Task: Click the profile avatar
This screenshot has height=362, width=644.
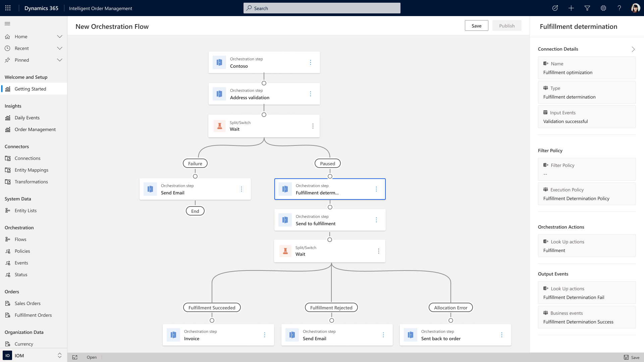Action: point(636,8)
